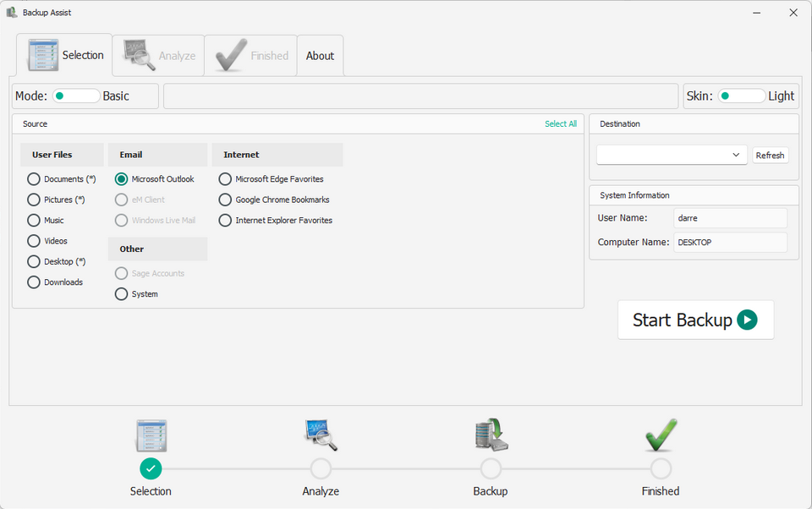Click the Computer Name field
Image resolution: width=812 pixels, height=509 pixels.
pyautogui.click(x=730, y=243)
